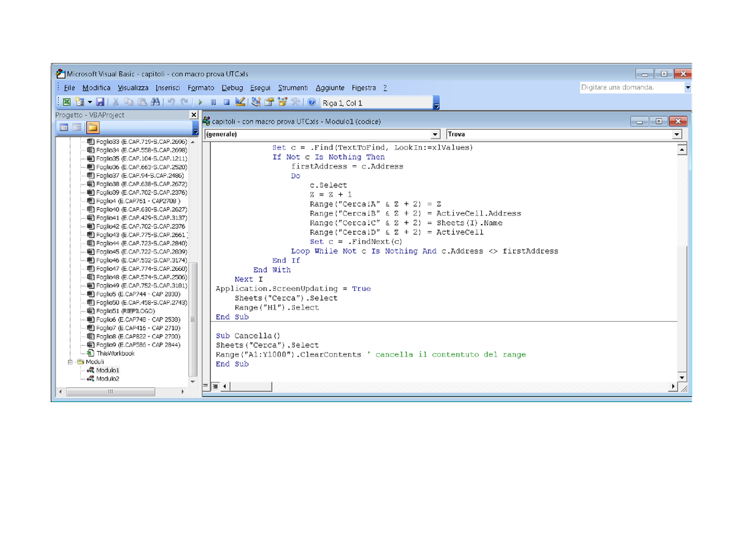Click the Cut scissors icon
Viewport: 756px width, 535px height.
tap(116, 102)
